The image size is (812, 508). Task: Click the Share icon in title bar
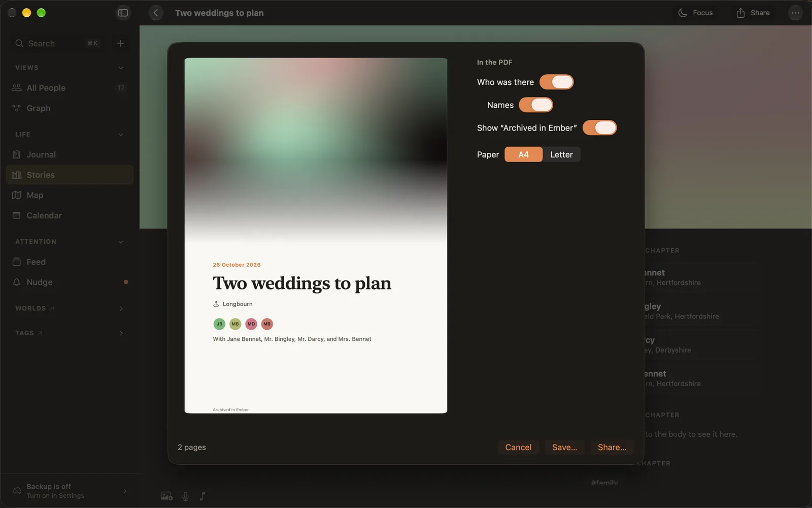tap(753, 13)
